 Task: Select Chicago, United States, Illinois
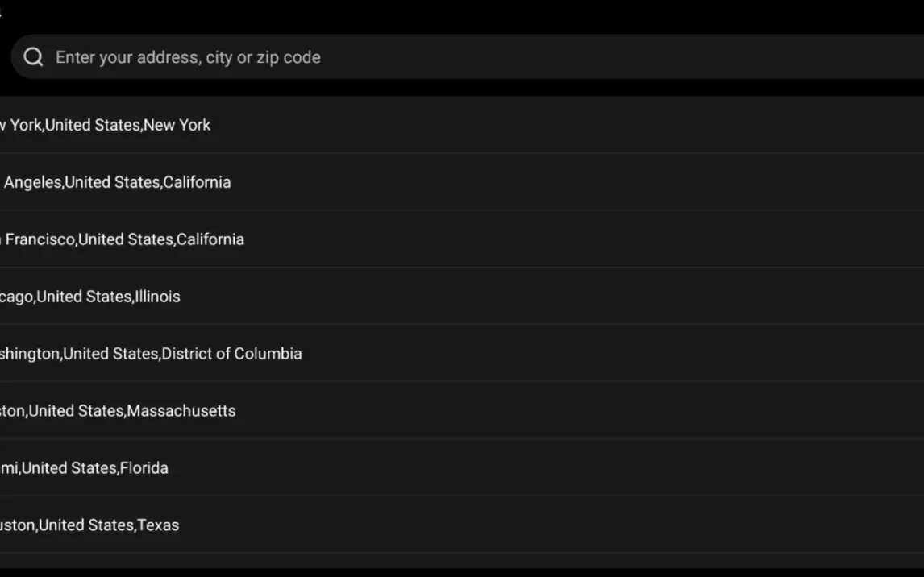pyautogui.click(x=90, y=297)
